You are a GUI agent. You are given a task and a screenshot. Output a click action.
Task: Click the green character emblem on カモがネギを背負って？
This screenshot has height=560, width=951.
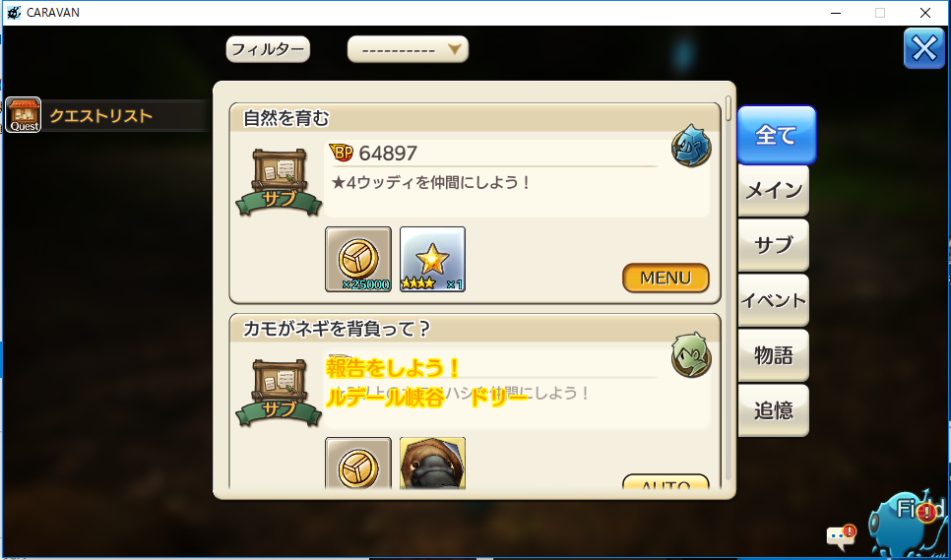point(691,354)
